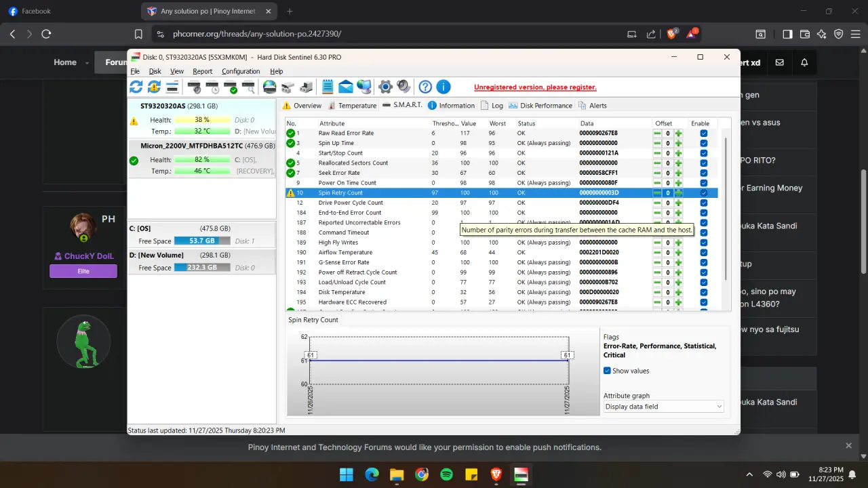Uncheck Enable for Seek Error Rate
This screenshot has height=488, width=868.
[x=704, y=173]
